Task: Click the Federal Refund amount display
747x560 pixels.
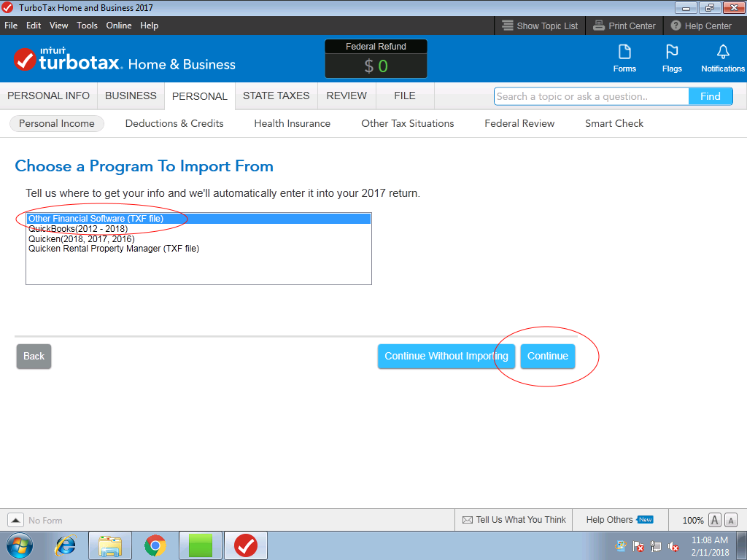Action: [376, 66]
